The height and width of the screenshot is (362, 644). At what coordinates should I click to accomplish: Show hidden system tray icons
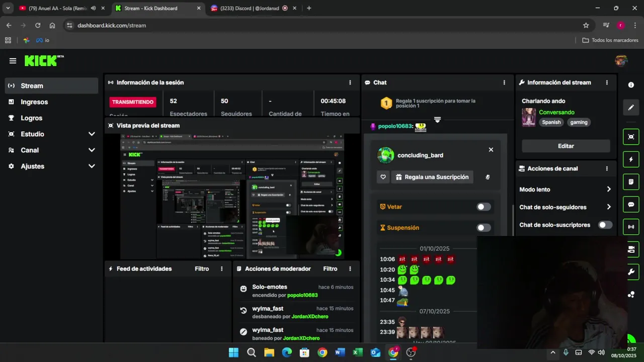pos(553,352)
